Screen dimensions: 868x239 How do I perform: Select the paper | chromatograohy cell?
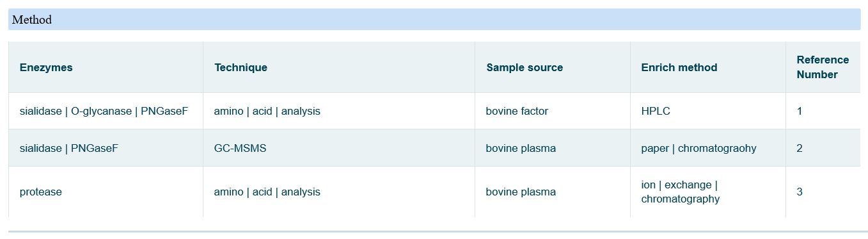click(698, 148)
